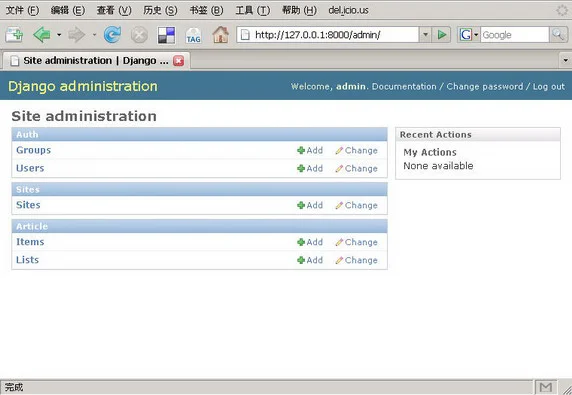Viewport: 572px width, 395px height.
Task: Open the 文件 (F) menu
Action: 22,10
